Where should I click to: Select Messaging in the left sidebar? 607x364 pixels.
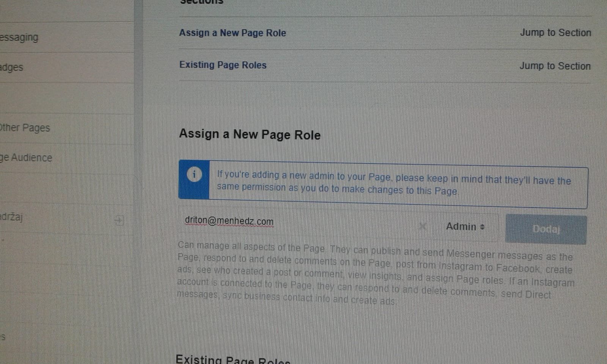[20, 38]
